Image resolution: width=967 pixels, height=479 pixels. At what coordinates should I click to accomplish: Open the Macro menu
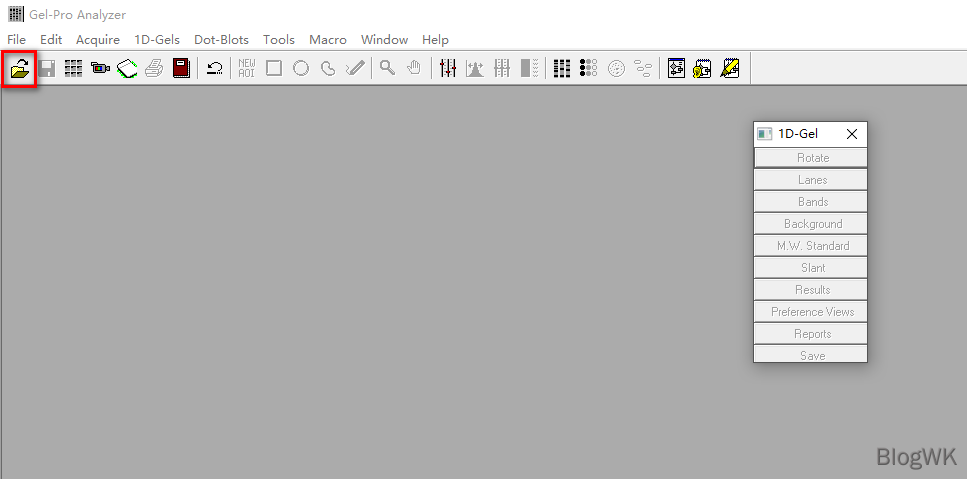(328, 39)
